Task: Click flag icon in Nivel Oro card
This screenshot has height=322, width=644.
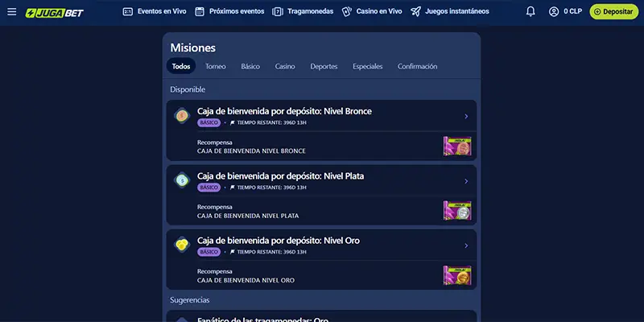Action: coord(233,252)
